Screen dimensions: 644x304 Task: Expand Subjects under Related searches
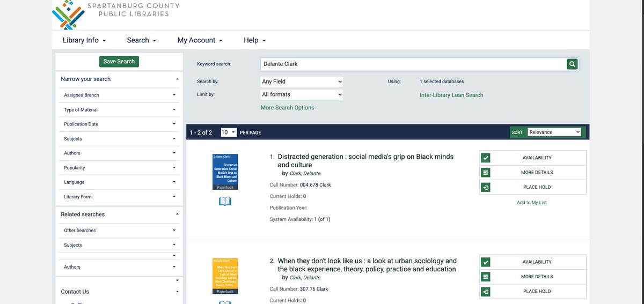(x=119, y=245)
